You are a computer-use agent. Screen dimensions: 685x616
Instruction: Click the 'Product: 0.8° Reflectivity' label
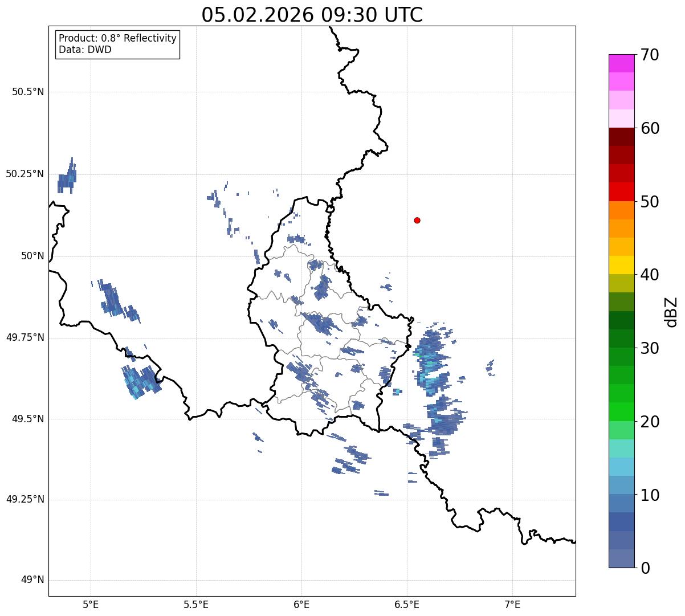tap(118, 38)
